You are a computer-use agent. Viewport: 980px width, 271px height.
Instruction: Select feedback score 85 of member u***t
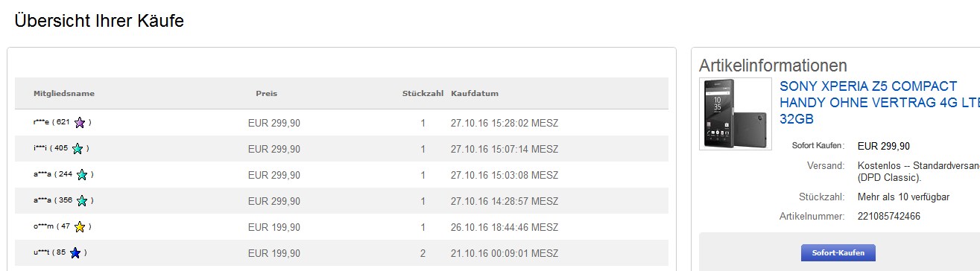pos(61,253)
